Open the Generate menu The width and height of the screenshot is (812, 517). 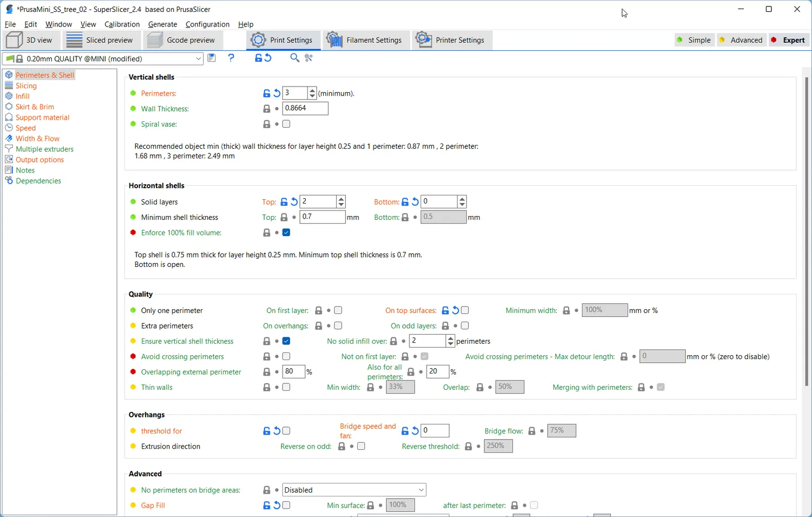(162, 24)
